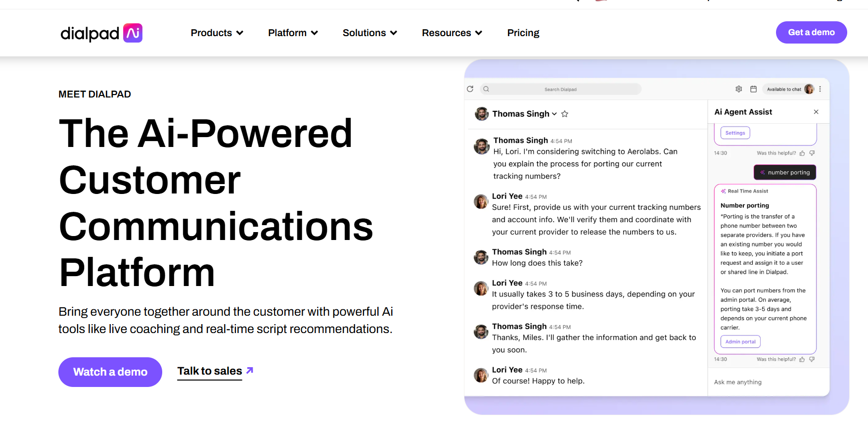Viewport: 868px width, 432px height.
Task: Open the Solutions dropdown menu
Action: click(370, 33)
